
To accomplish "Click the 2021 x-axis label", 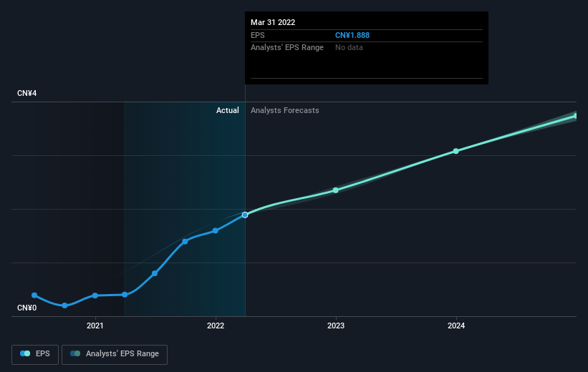I will tap(95, 326).
